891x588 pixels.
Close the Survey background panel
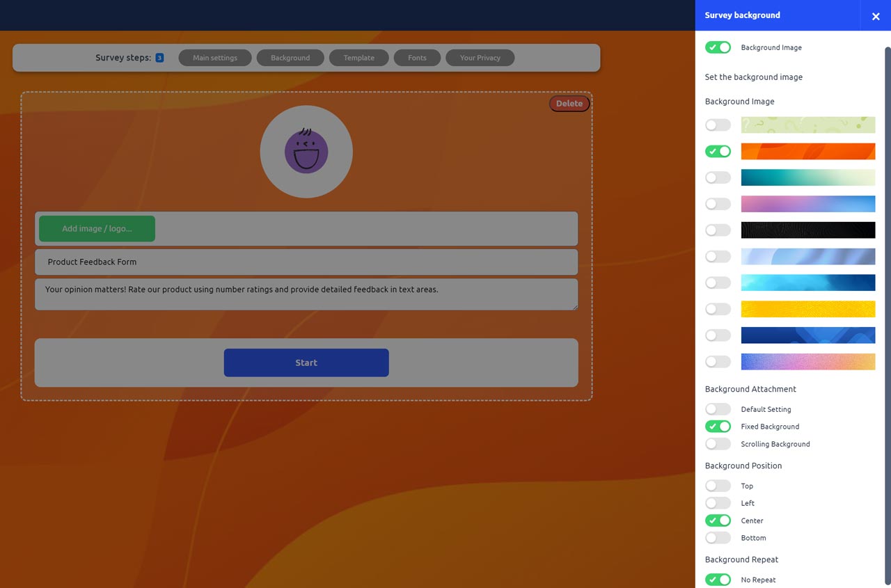pos(875,15)
